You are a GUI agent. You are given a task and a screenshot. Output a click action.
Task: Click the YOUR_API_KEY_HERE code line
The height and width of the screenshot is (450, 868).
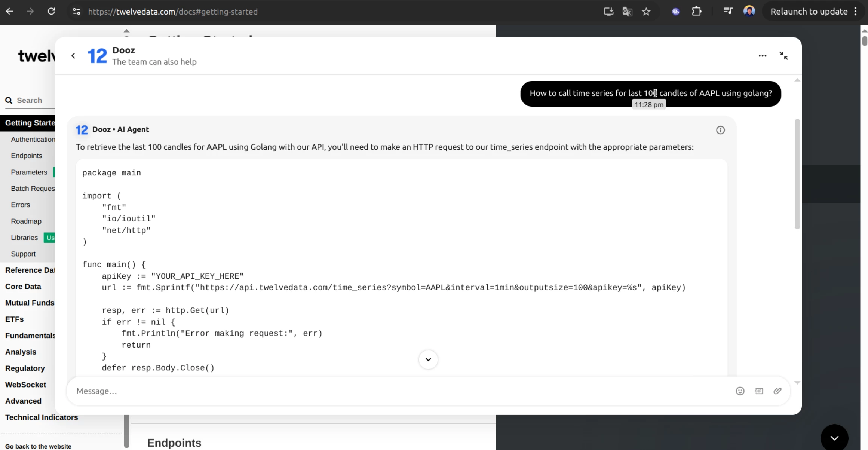coord(173,276)
